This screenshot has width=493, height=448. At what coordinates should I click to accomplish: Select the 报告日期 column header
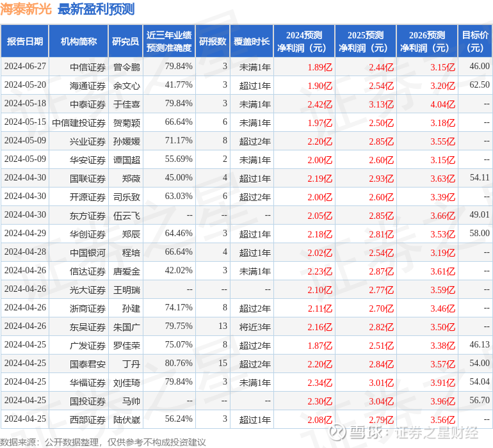[25, 42]
